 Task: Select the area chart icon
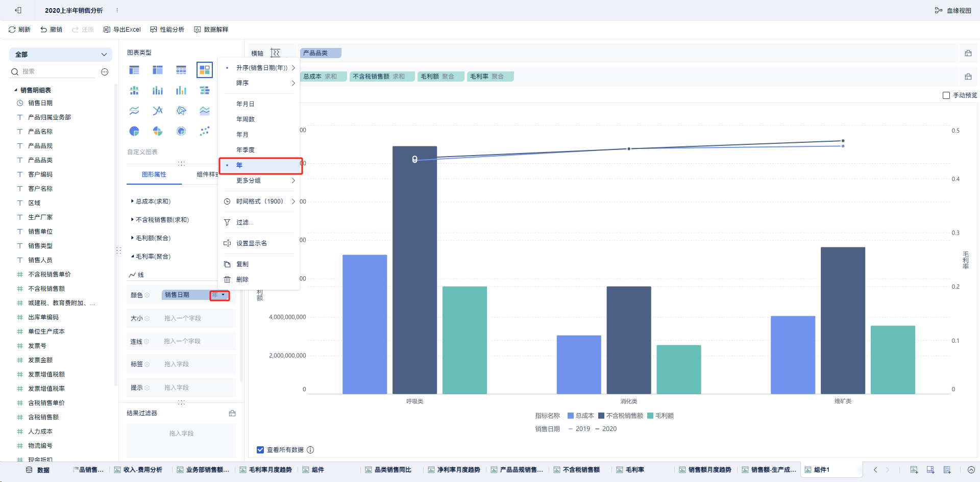(205, 111)
